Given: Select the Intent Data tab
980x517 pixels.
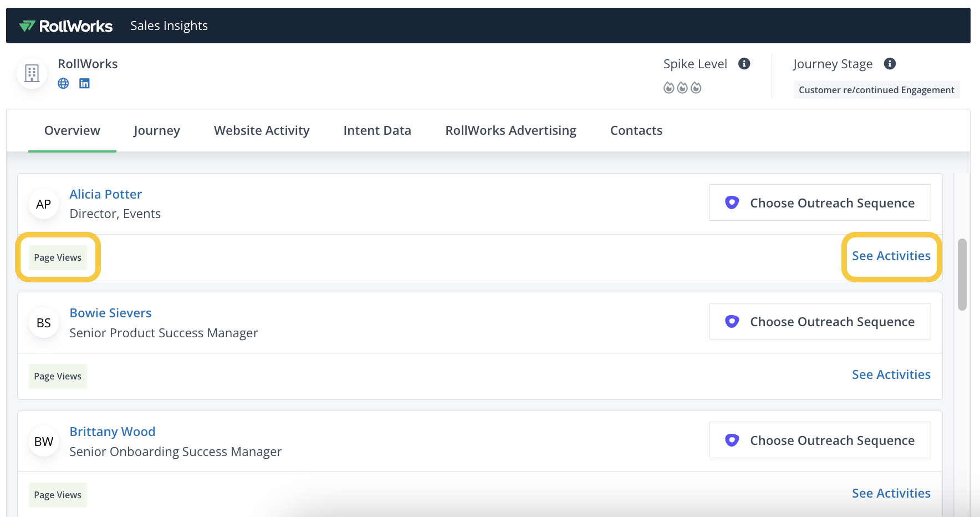Looking at the screenshot, I should pos(377,130).
